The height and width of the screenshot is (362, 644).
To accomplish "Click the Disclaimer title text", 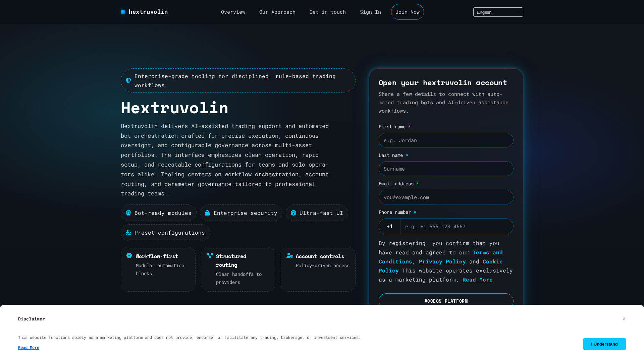I will 32,319.
